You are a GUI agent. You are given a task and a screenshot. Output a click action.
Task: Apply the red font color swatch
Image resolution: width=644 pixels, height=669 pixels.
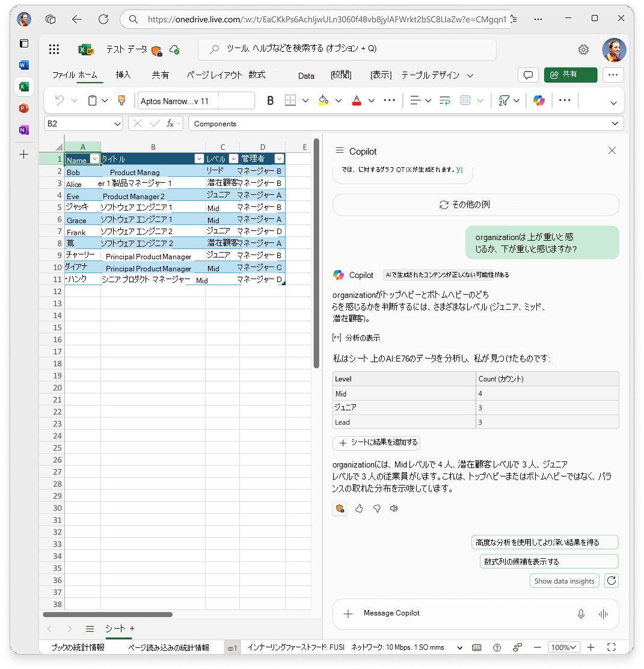pos(357,100)
